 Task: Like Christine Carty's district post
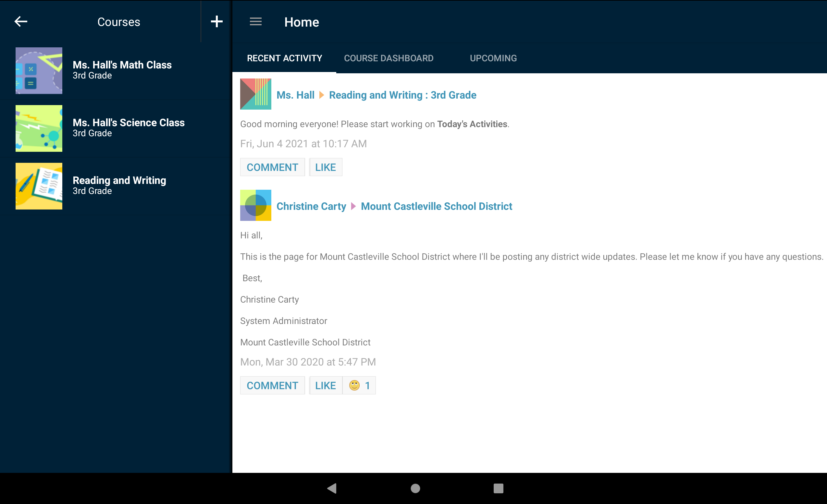tap(325, 385)
